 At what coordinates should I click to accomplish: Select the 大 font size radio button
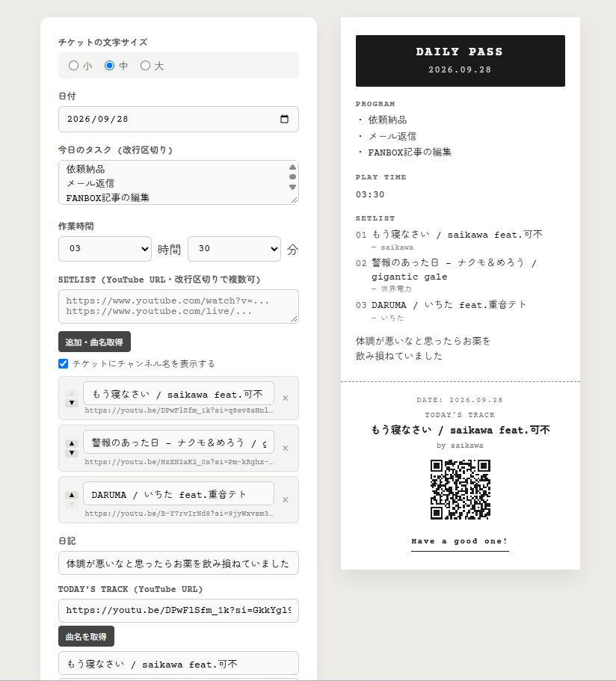pos(146,66)
